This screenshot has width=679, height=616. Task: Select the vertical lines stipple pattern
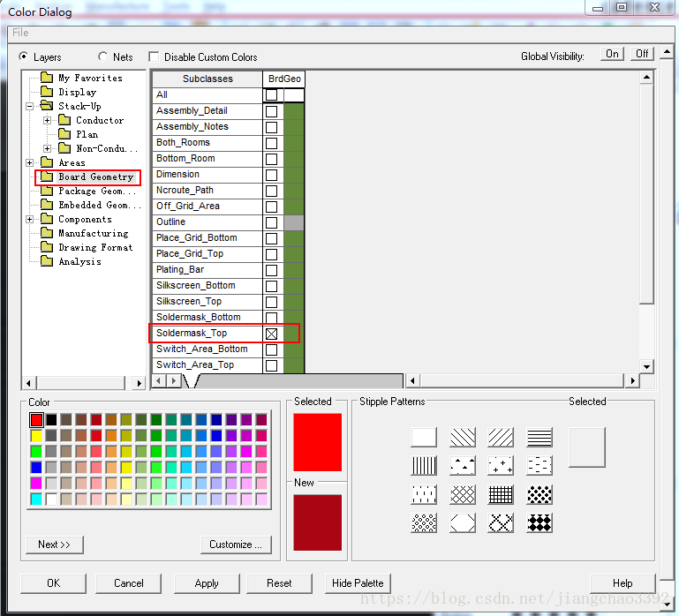point(424,466)
